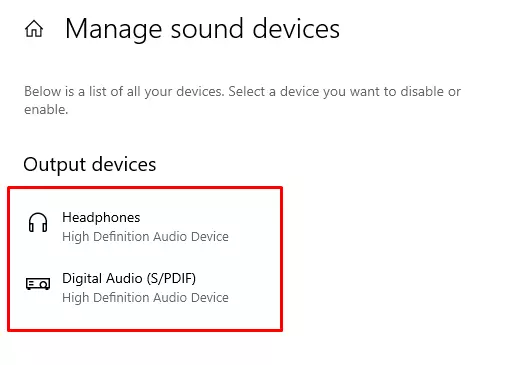
Task: Click the "Manage sound devices" page title
Action: point(202,29)
